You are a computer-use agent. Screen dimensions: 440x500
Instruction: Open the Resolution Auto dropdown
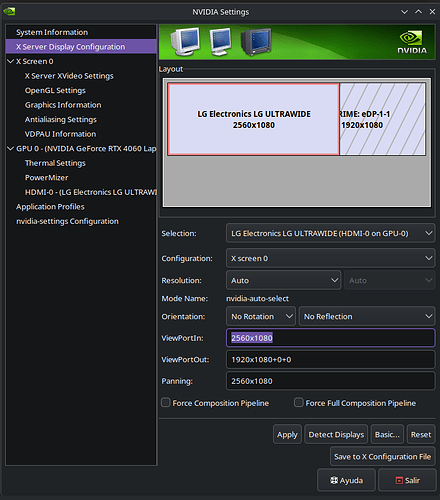coord(284,280)
